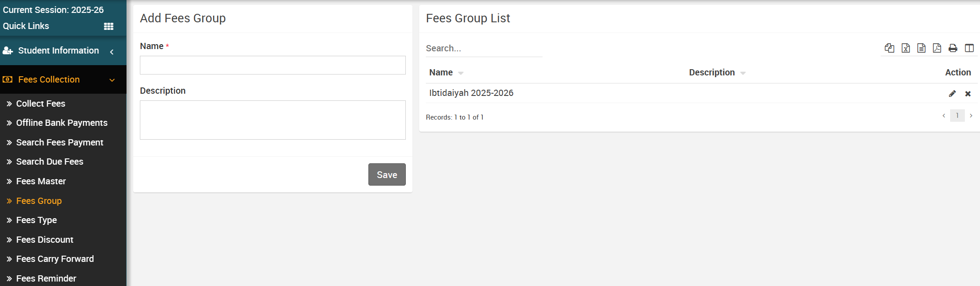Export fees groups as CSV file
The width and height of the screenshot is (980, 286).
click(921, 48)
